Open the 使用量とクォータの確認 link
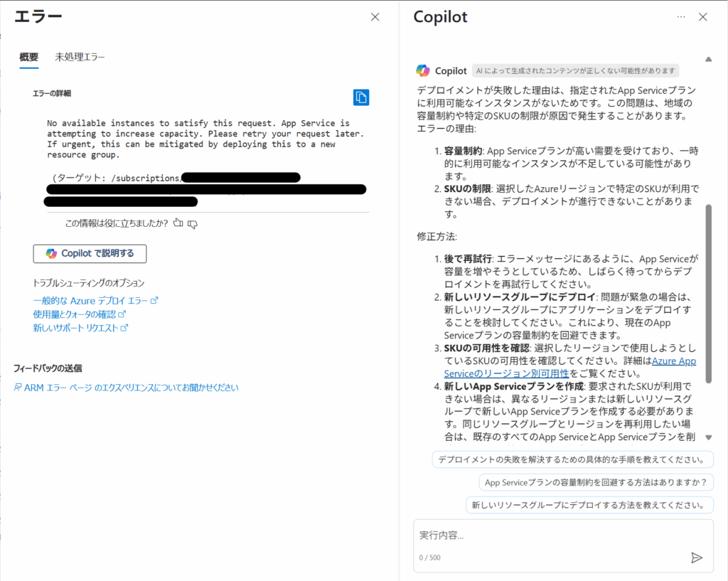The height and width of the screenshot is (581, 728). click(x=80, y=314)
